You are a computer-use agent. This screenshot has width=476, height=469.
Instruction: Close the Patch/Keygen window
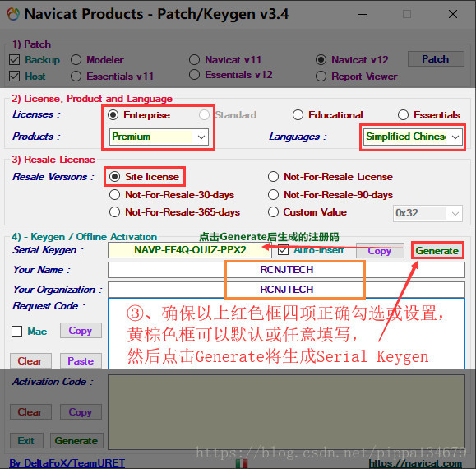(x=453, y=14)
